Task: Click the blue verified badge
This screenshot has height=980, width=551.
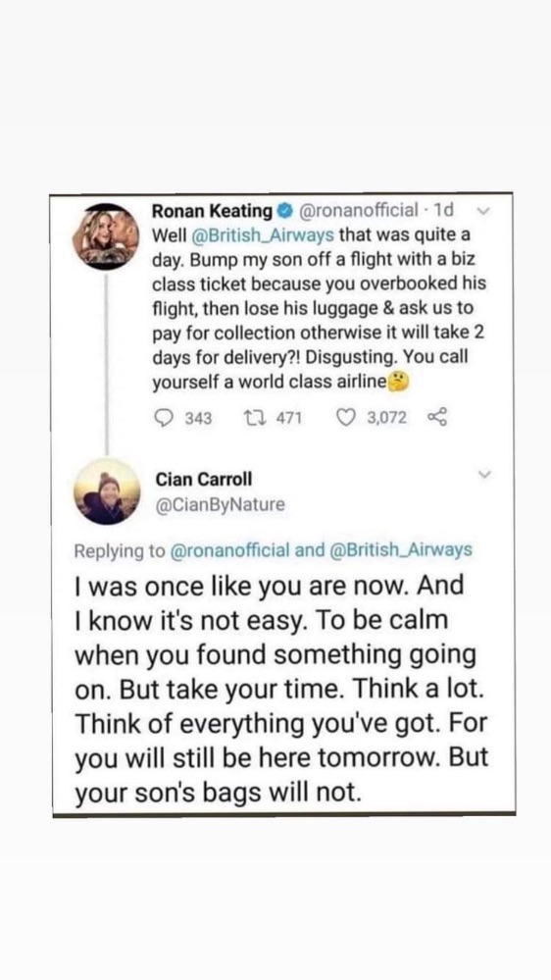Action: click(284, 211)
